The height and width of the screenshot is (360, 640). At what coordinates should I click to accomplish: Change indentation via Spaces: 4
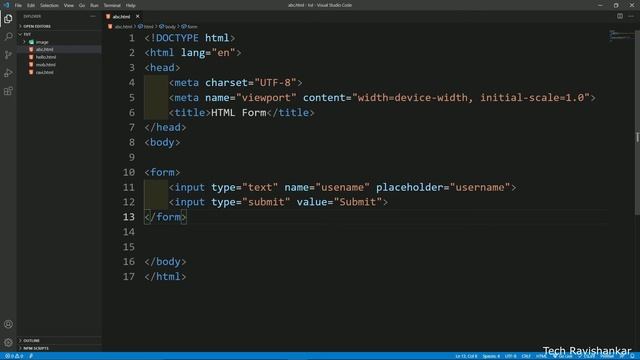[x=491, y=356]
